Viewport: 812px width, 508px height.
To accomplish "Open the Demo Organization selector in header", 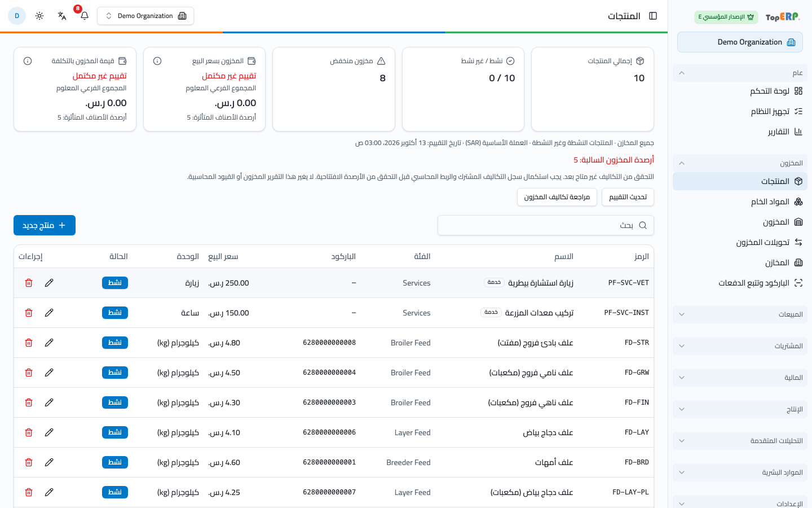I will point(145,16).
